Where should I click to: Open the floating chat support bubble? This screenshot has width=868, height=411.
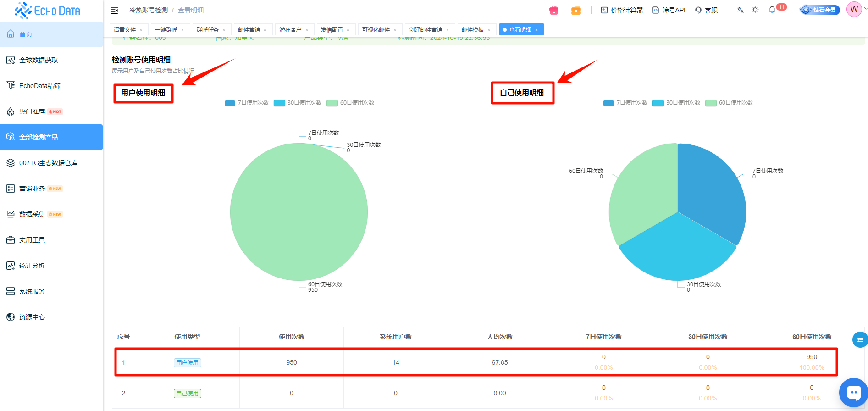click(x=853, y=393)
